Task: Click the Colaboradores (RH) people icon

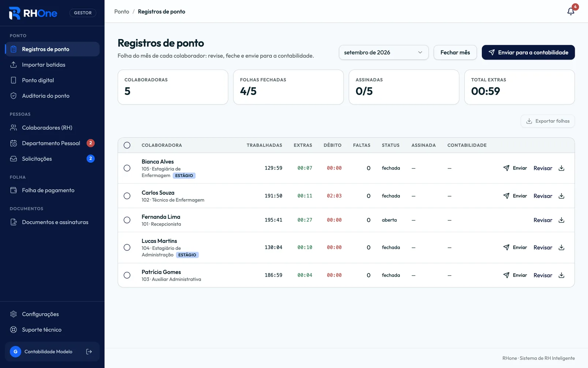Action: coord(14,128)
